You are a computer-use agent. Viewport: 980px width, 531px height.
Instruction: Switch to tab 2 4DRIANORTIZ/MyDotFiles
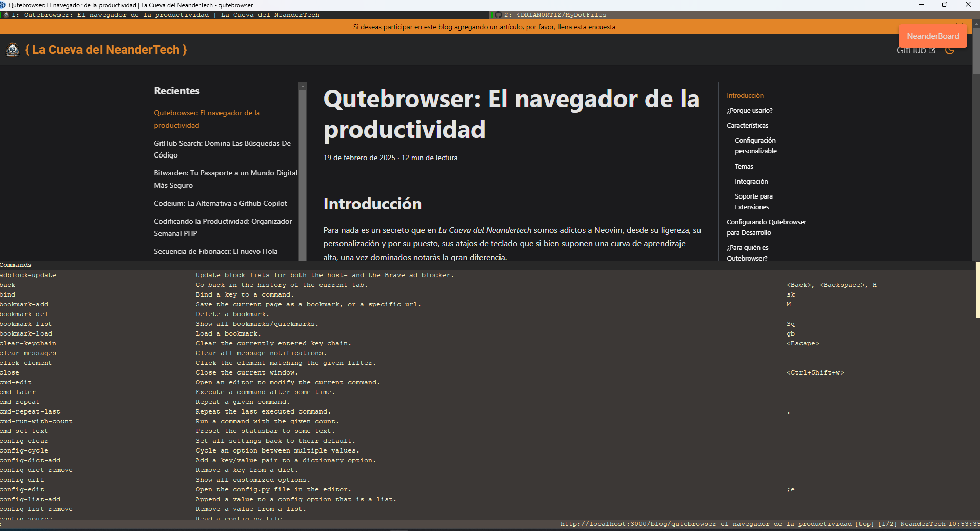(734, 15)
